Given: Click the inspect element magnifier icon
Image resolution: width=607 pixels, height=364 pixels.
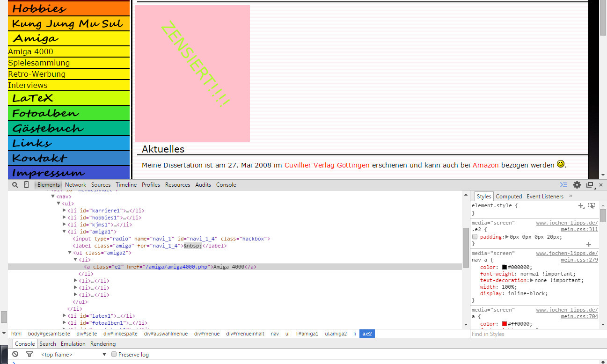Looking at the screenshot, I should pyautogui.click(x=15, y=185).
